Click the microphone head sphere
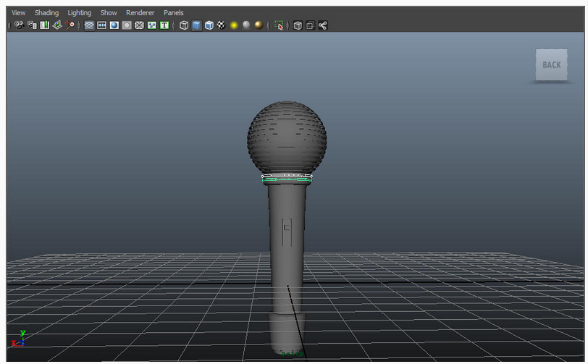 (287, 137)
